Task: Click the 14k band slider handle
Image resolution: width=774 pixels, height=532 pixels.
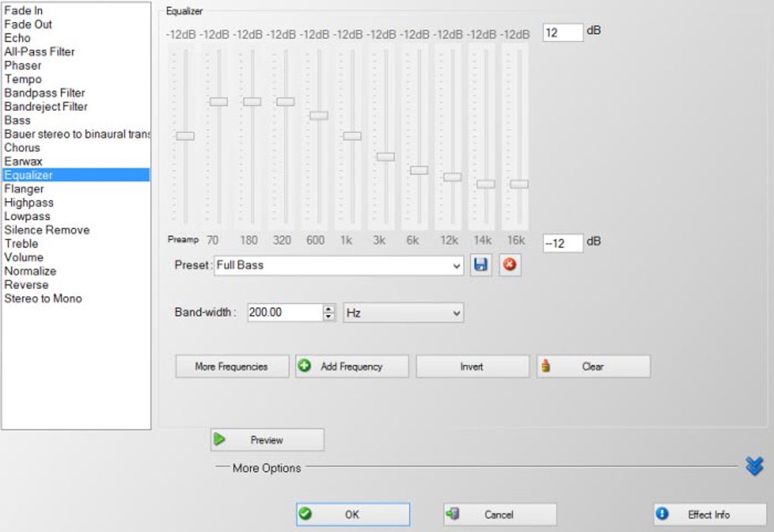Action: 486,184
